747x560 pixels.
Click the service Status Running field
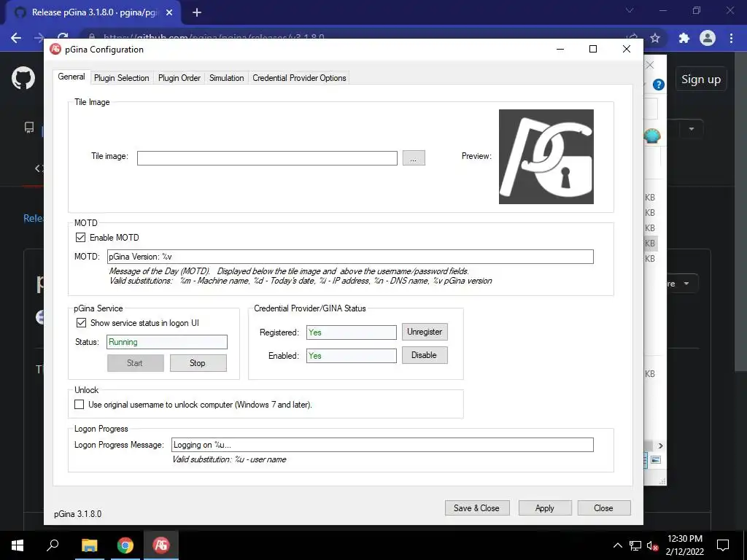coord(167,342)
